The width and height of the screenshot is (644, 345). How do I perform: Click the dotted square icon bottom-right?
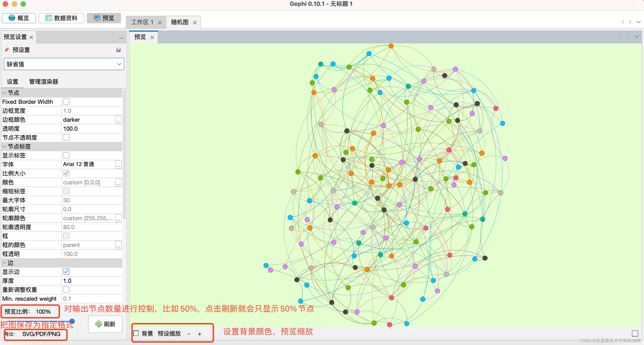pyautogui.click(x=635, y=333)
